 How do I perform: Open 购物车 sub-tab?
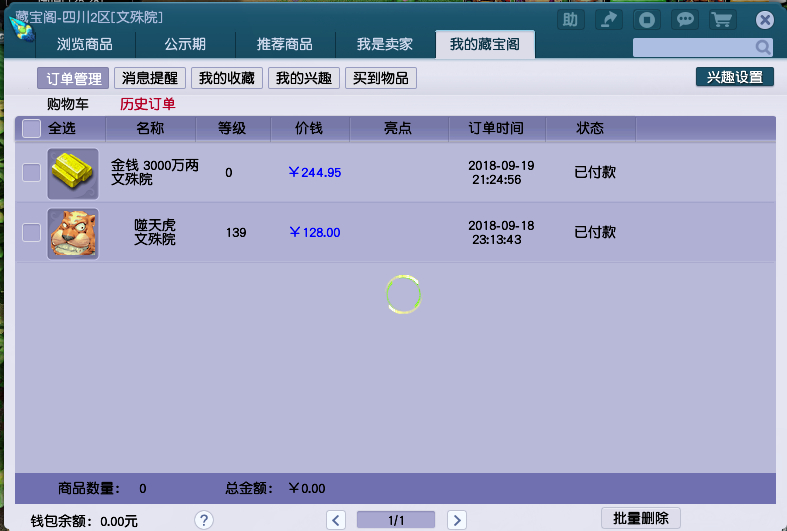(68, 104)
